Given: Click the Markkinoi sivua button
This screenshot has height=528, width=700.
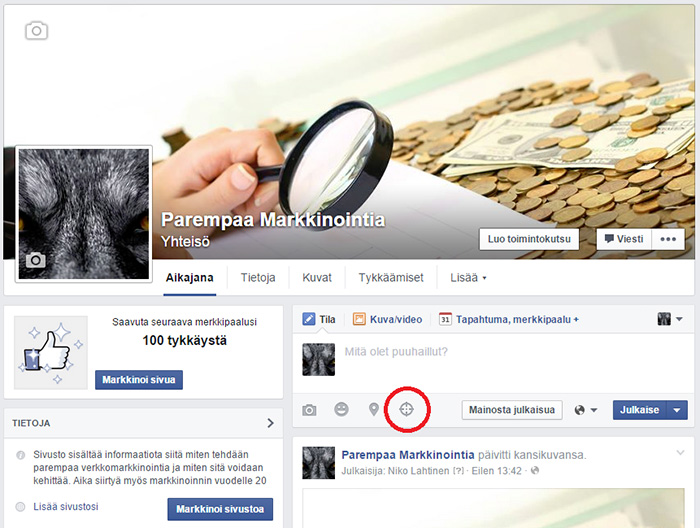Looking at the screenshot, I should 139,380.
